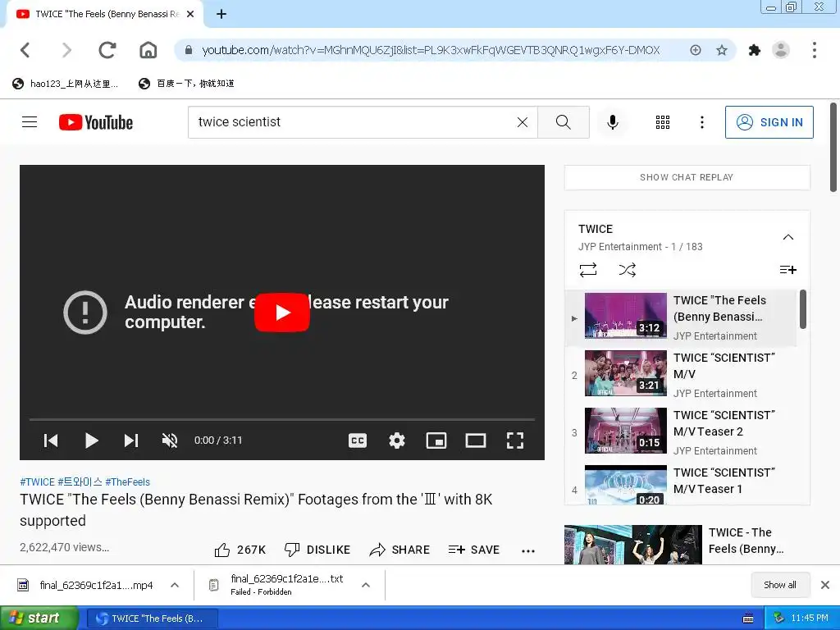This screenshot has height=630, width=840.
Task: Reload the current page
Action: point(107,50)
